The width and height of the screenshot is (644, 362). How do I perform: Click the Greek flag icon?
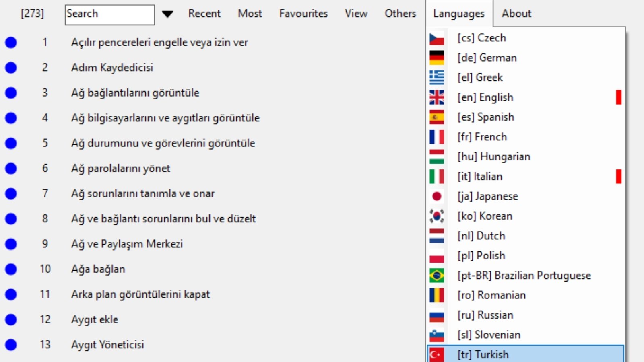pos(437,78)
